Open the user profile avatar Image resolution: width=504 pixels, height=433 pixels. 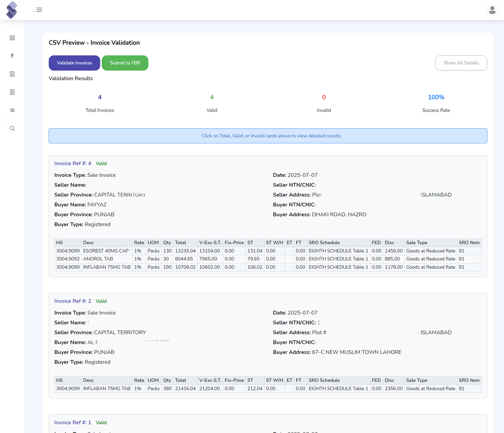[x=492, y=10]
